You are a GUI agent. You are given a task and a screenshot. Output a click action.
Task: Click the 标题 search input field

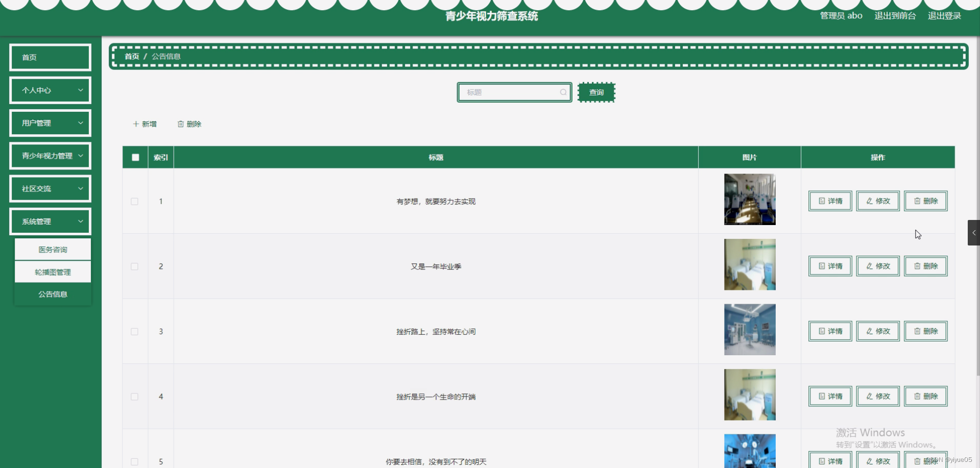coord(514,92)
